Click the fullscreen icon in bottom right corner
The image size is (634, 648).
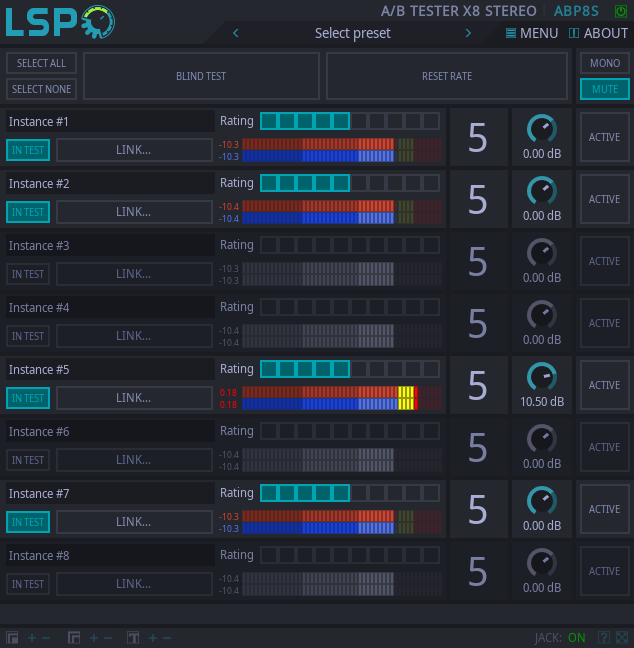coord(622,637)
